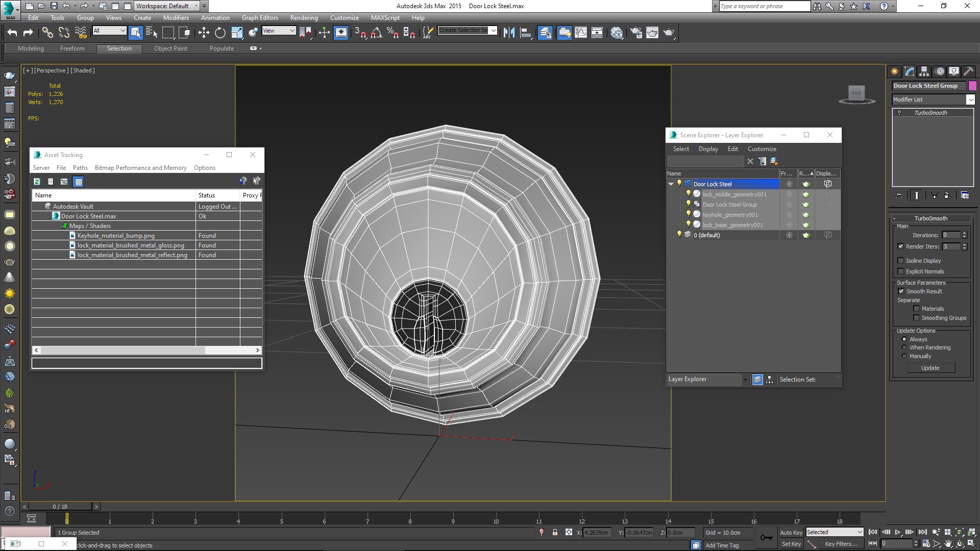Toggle light bulb visibility for keyhole_geometry001
This screenshot has width=980, height=551.
pos(688,214)
